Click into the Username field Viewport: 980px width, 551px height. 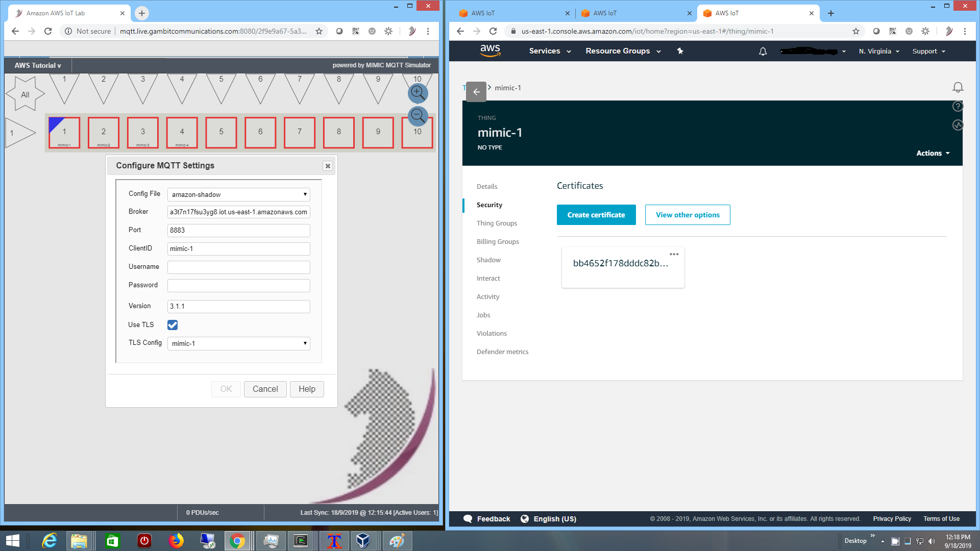[239, 267]
